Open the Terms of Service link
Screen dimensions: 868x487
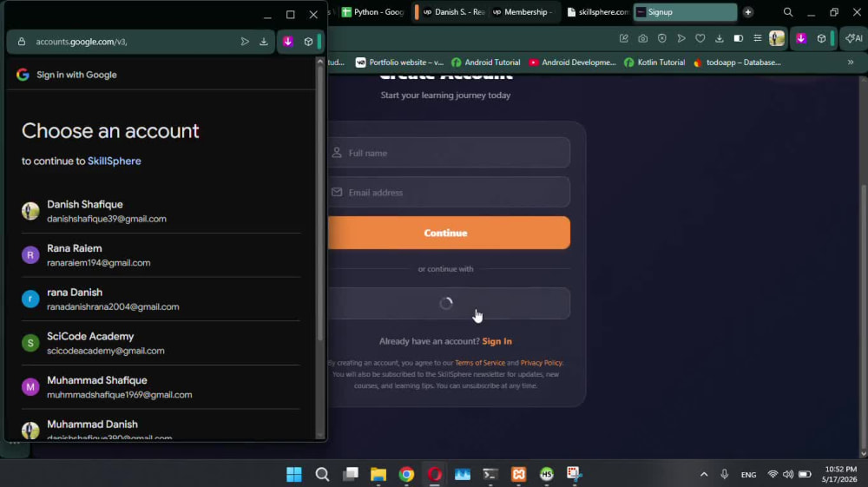click(x=480, y=363)
